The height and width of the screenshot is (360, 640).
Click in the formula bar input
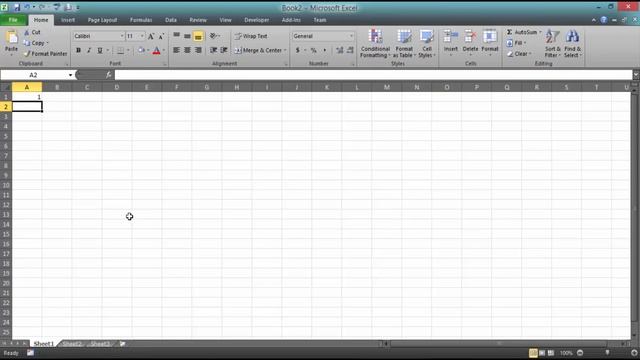coord(373,75)
